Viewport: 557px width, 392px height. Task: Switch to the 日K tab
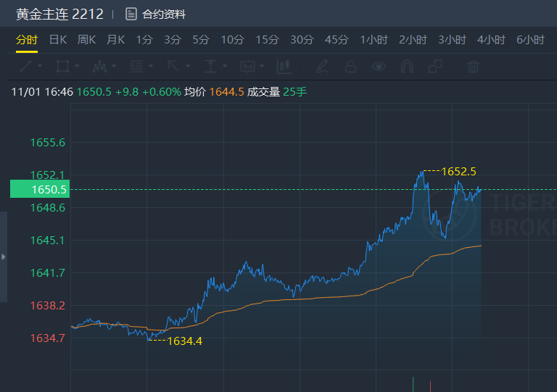pyautogui.click(x=58, y=40)
